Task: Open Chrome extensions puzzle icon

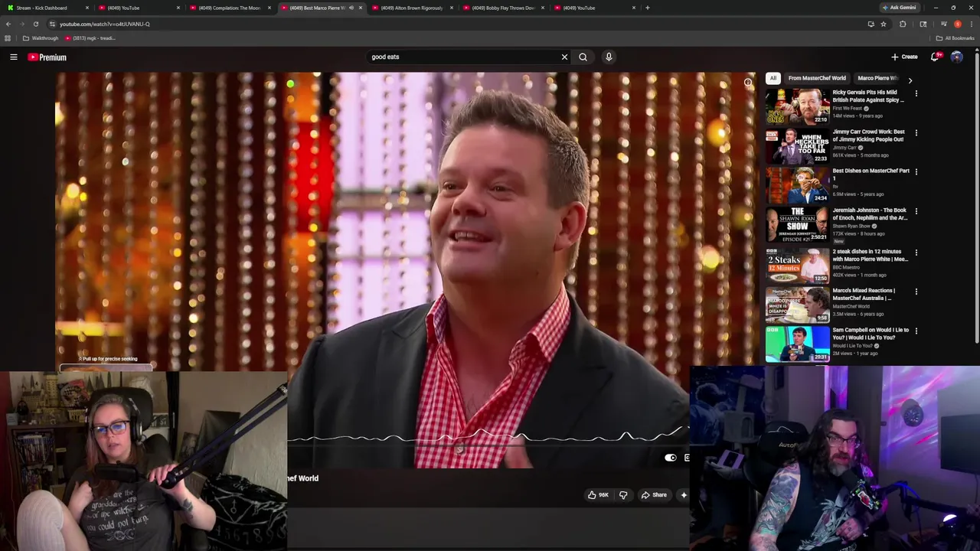Action: point(903,24)
